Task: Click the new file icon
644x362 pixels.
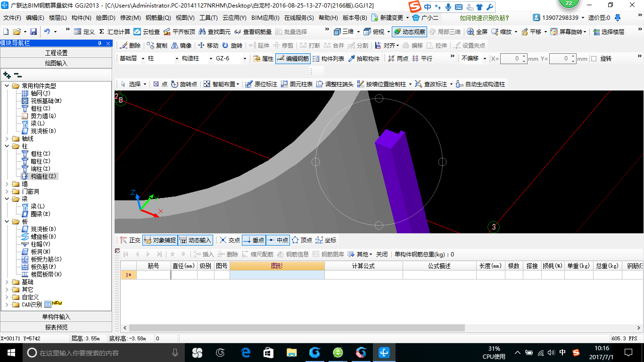Action: (x=6, y=32)
